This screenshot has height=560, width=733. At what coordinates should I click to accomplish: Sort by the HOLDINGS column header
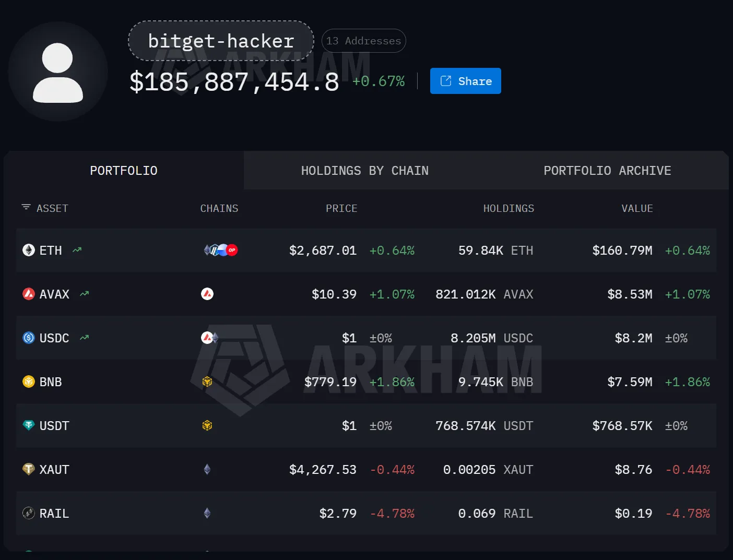pyautogui.click(x=509, y=208)
